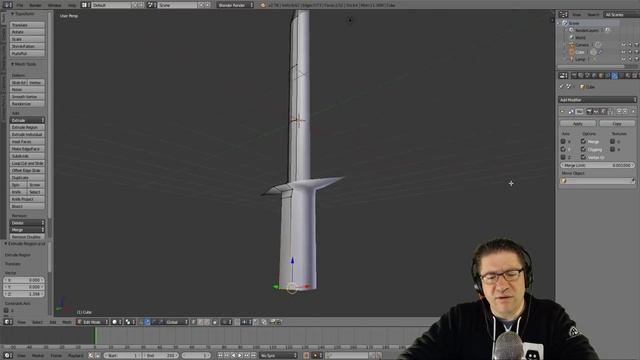
Task: Click the Mirror Object field
Action: 597,181
